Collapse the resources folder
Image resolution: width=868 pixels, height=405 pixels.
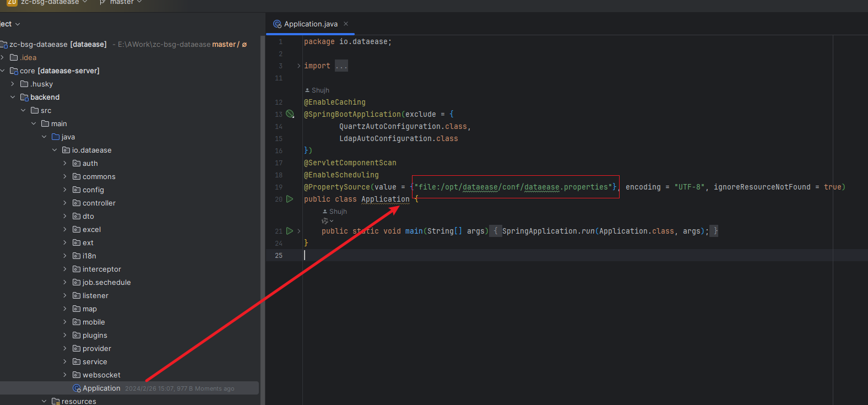tap(44, 401)
